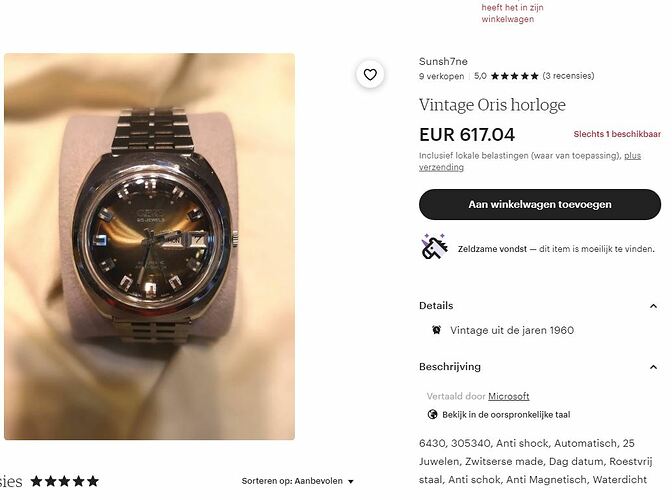Follow the plus verzending shipping link
672x500 pixels.
tap(530, 162)
